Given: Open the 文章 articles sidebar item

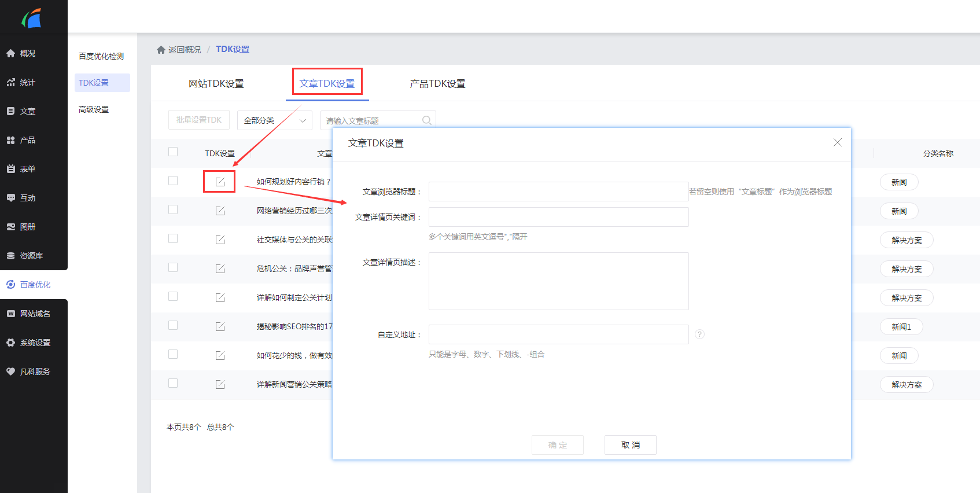Looking at the screenshot, I should [34, 111].
